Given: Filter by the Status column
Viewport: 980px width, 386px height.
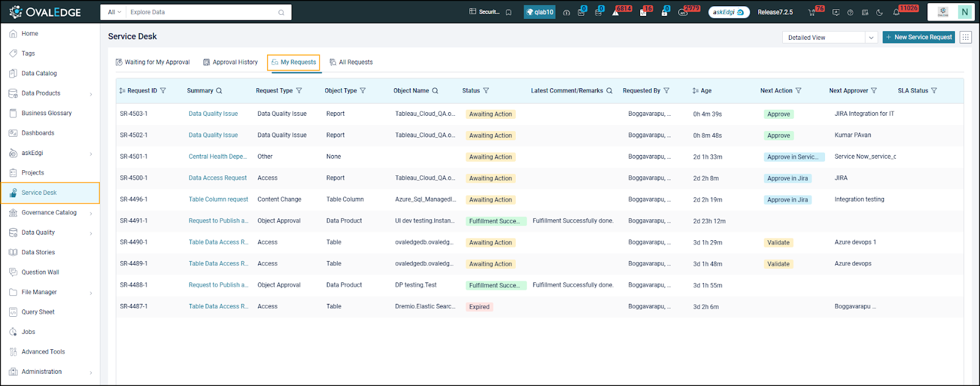Looking at the screenshot, I should (x=486, y=91).
